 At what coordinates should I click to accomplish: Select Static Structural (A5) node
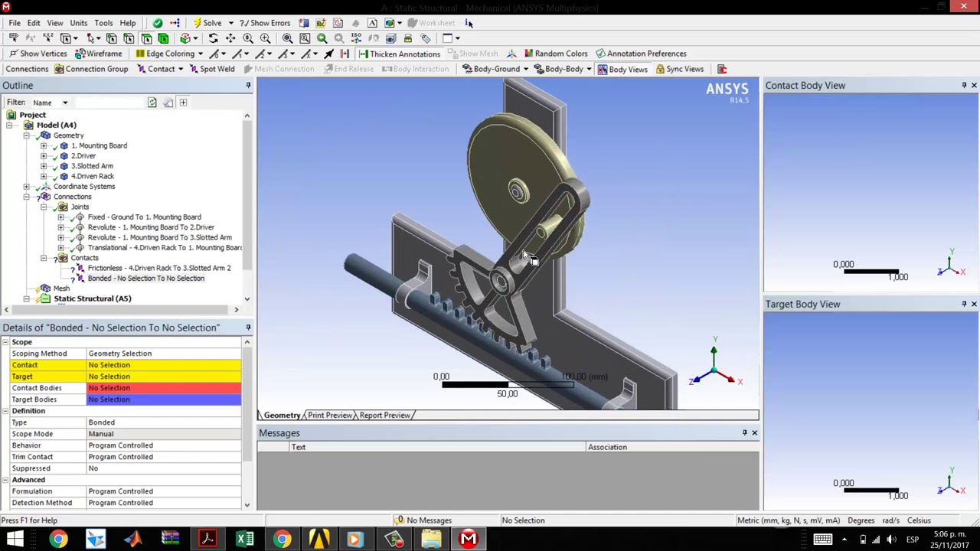click(92, 298)
